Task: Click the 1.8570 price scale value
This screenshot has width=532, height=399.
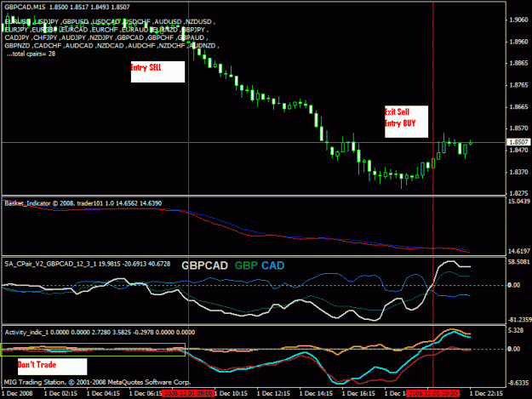Action: 518,128
